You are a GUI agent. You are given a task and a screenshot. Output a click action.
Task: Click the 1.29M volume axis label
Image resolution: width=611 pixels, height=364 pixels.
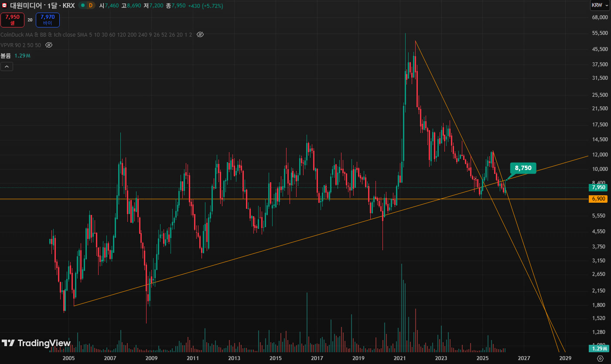point(599,348)
